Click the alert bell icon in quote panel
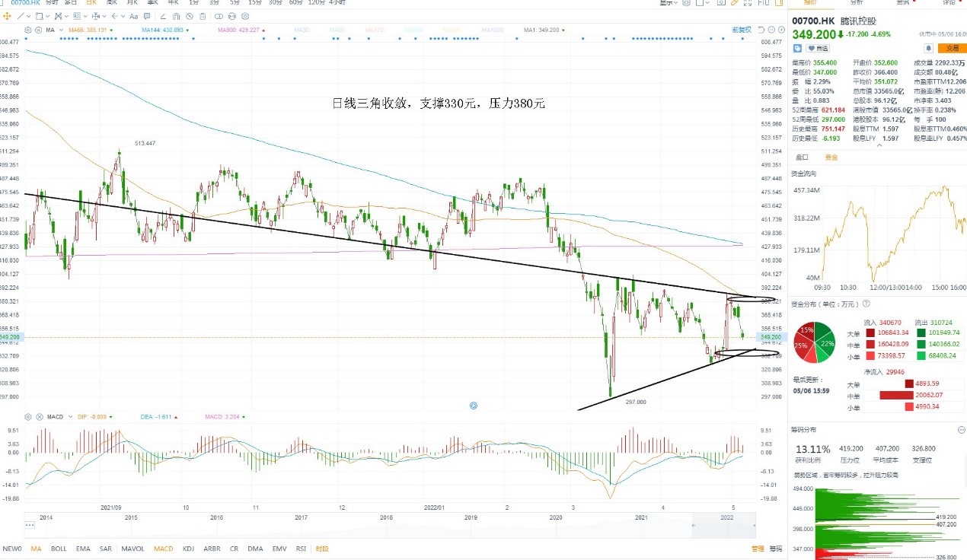Screen dimensions: 967x560 [x=929, y=47]
